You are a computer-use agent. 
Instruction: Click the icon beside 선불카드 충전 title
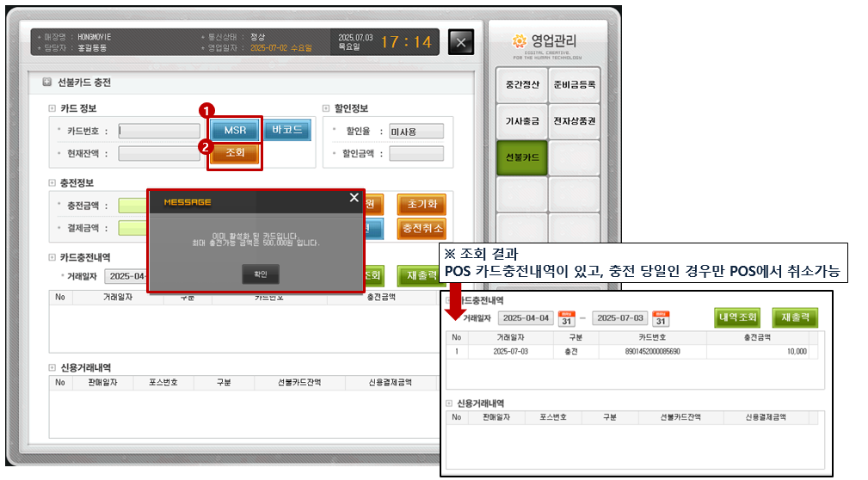coord(46,83)
